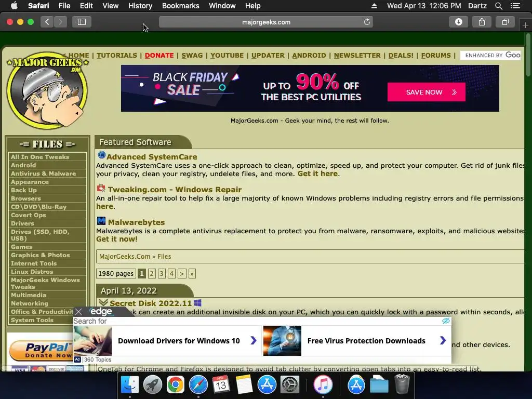The width and height of the screenshot is (532, 399).
Task: Open the Window menu
Action: tap(222, 6)
